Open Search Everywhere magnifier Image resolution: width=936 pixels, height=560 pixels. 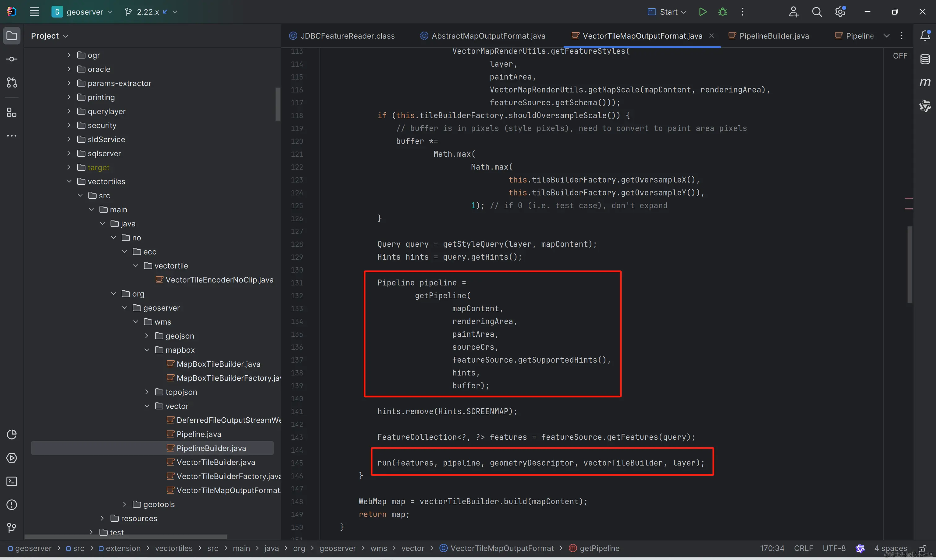coord(817,12)
